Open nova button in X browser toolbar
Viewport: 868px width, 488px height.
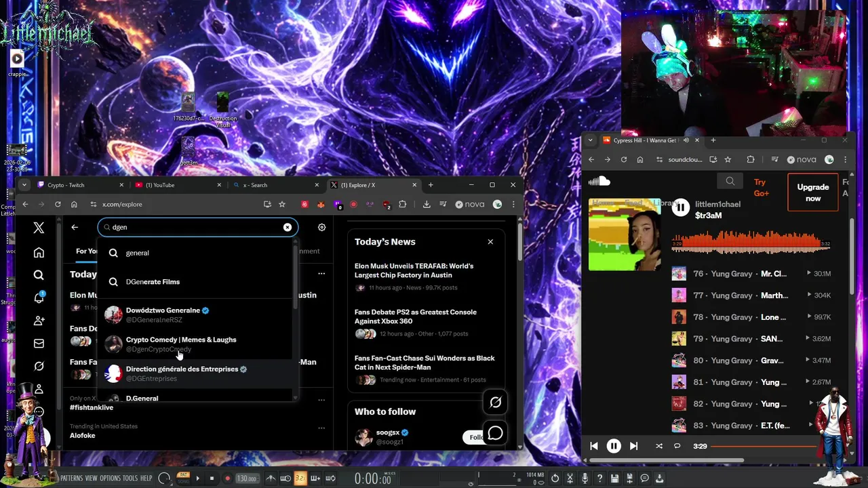point(470,204)
